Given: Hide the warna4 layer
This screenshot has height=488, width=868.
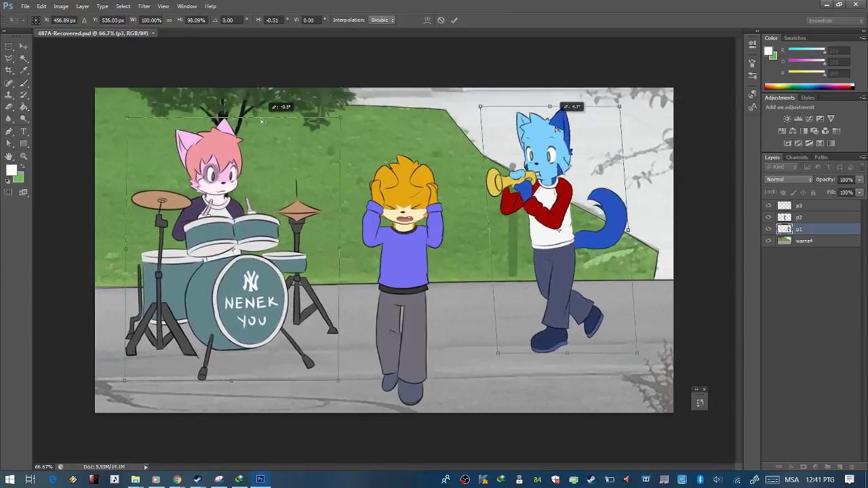Looking at the screenshot, I should click(x=768, y=241).
